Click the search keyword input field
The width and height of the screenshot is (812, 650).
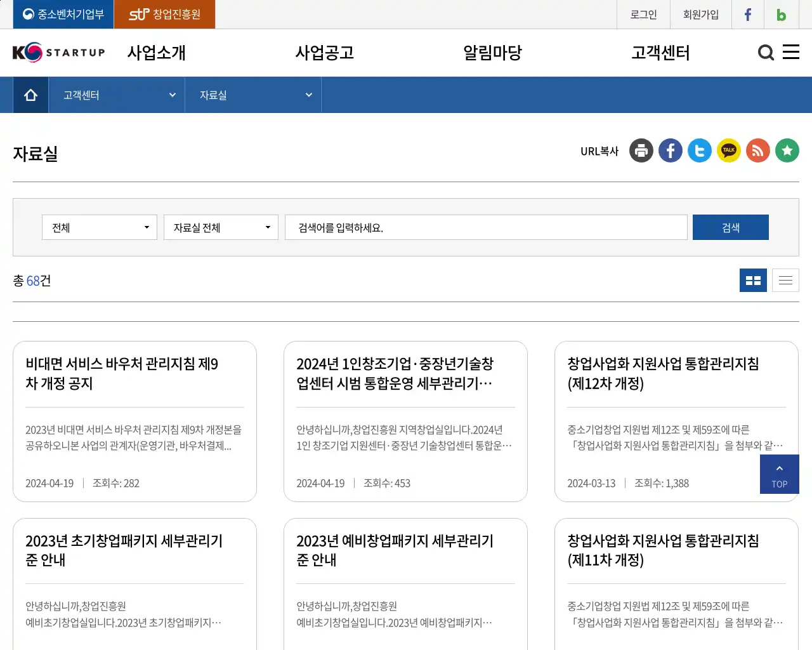click(x=486, y=227)
